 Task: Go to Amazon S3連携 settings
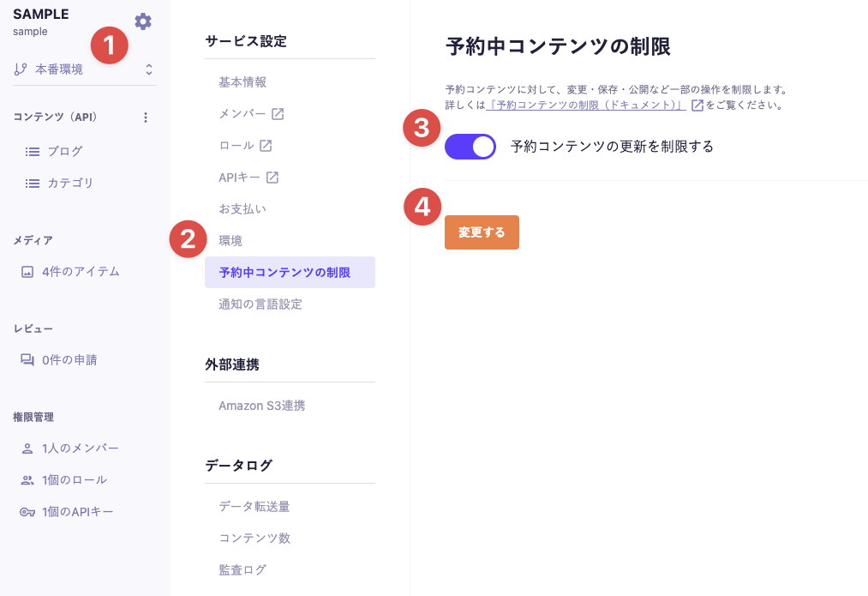pos(261,406)
